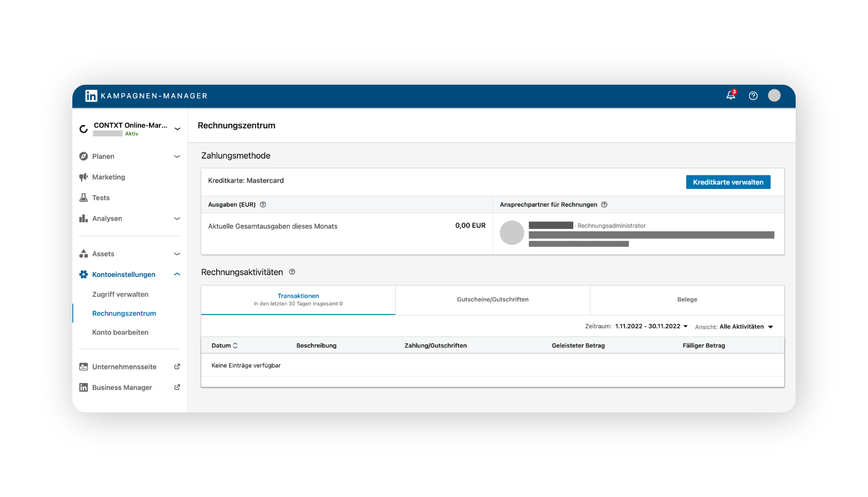Show help for Ansprechpartner für Rechnungen
Viewport: 868px width, 497px height.
[x=604, y=205]
